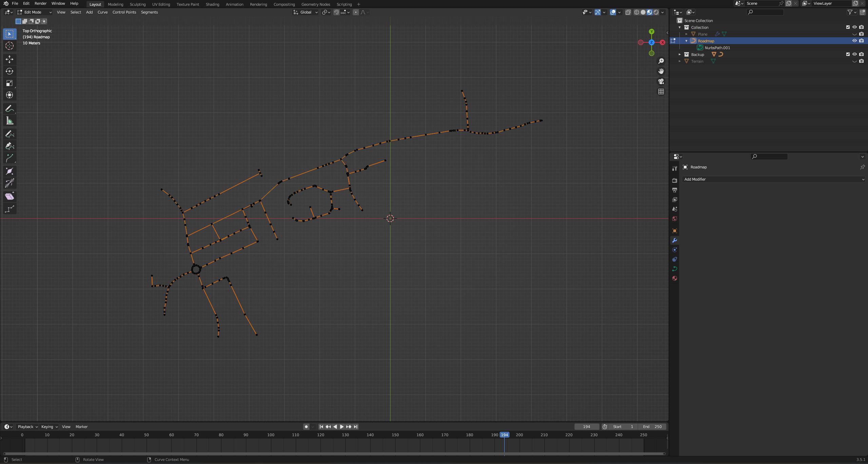Screen dimensions: 868x464
Task: Select the Move tool in toolbar
Action: tap(8, 59)
